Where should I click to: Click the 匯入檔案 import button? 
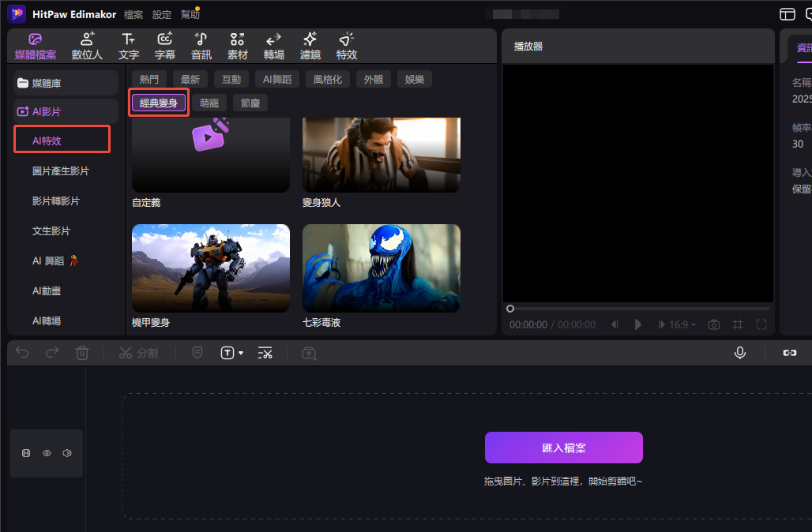[563, 448]
